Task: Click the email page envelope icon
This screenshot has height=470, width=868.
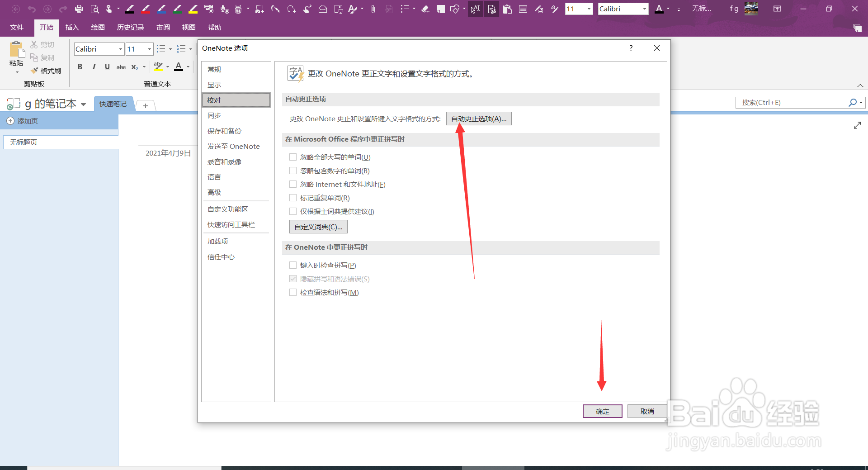Action: 323,9
